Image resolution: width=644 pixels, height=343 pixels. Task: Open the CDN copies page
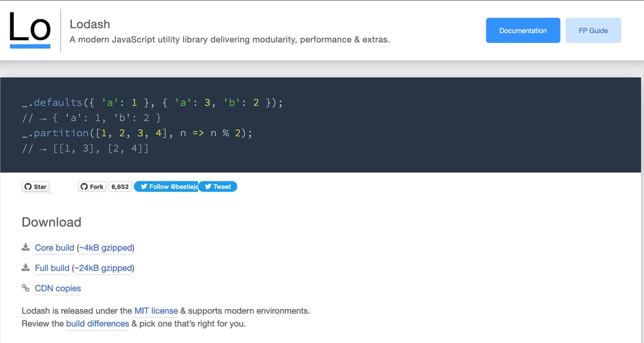coord(57,288)
